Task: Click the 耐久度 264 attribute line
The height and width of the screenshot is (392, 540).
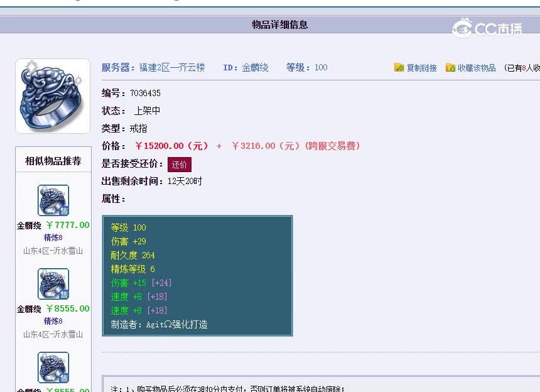Action: pos(132,255)
